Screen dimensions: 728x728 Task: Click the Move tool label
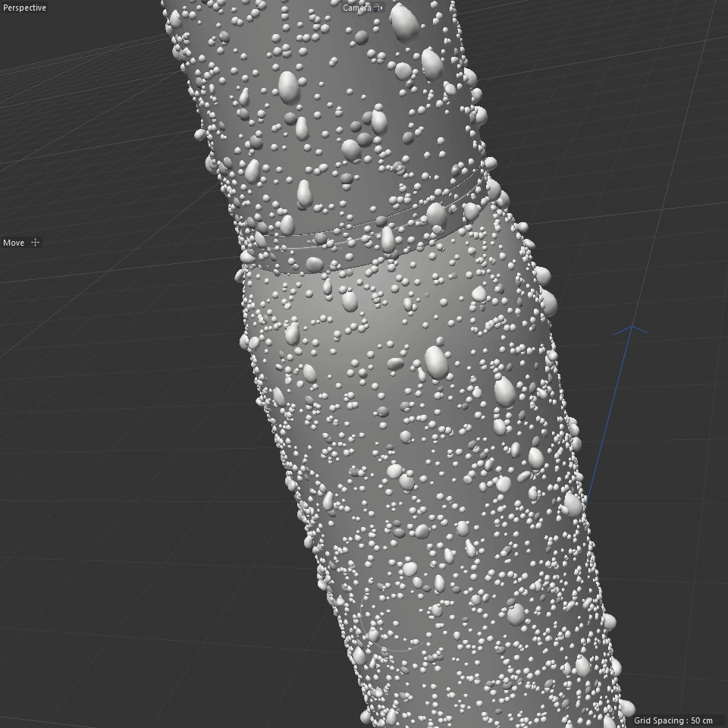[x=14, y=243]
